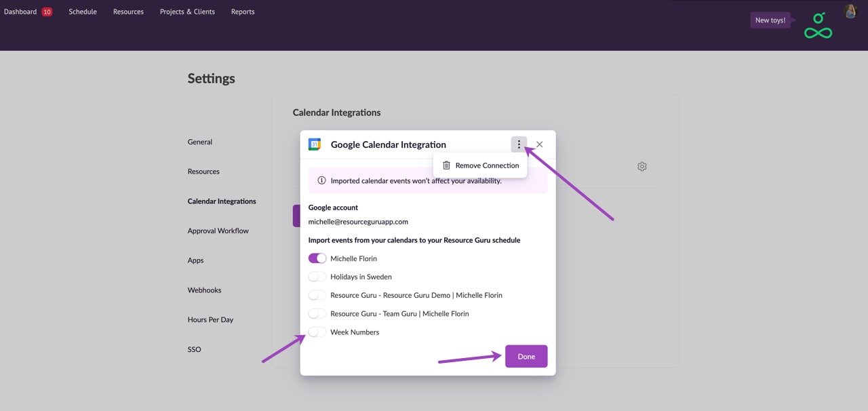Select General in the settings sidebar
868x411 pixels.
tap(200, 142)
